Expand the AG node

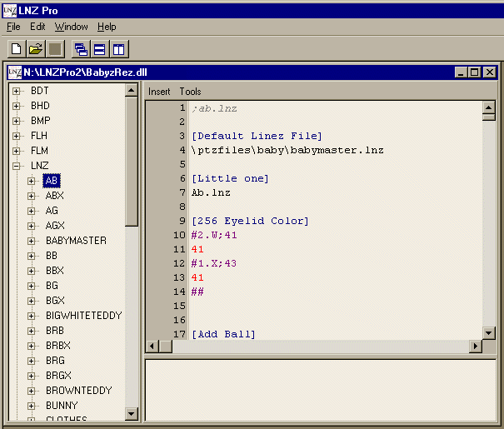point(31,211)
